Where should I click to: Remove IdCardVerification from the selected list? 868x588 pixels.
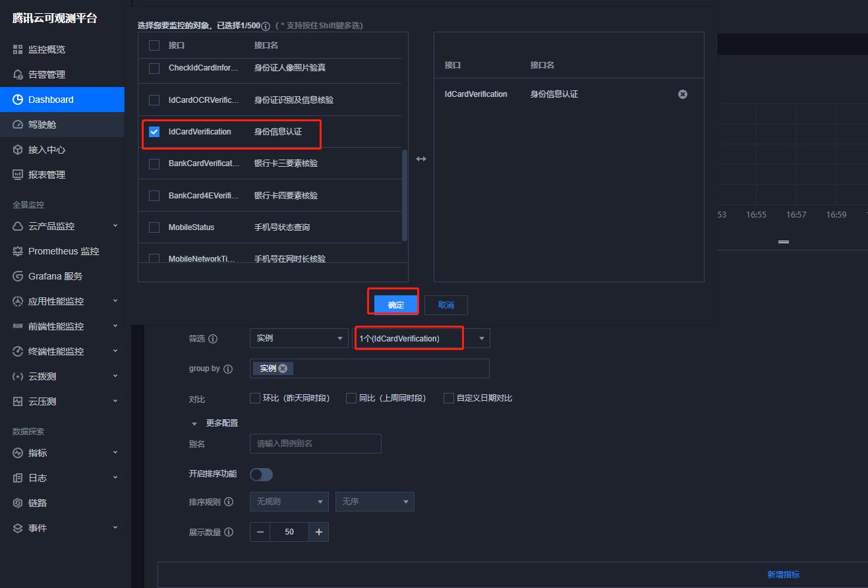click(683, 94)
